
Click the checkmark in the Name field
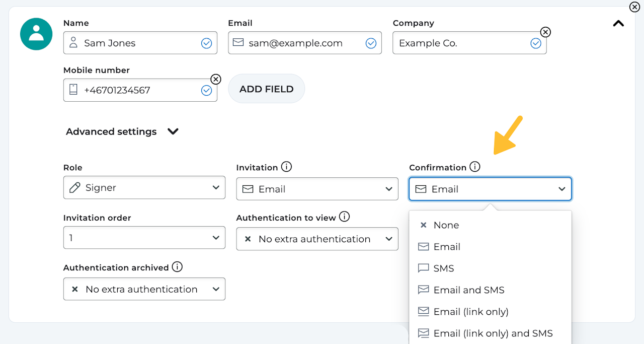206,43
